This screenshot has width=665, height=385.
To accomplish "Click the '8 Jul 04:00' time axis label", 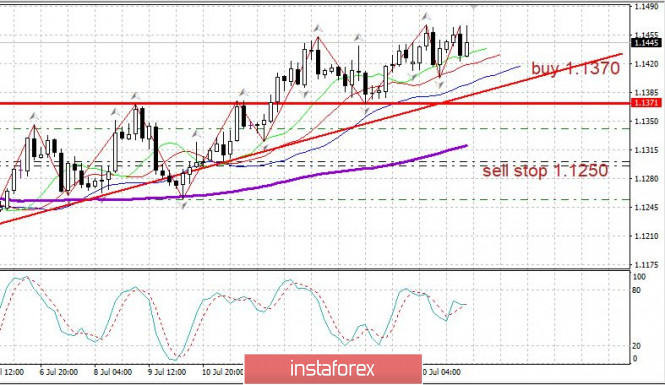I will click(x=113, y=372).
